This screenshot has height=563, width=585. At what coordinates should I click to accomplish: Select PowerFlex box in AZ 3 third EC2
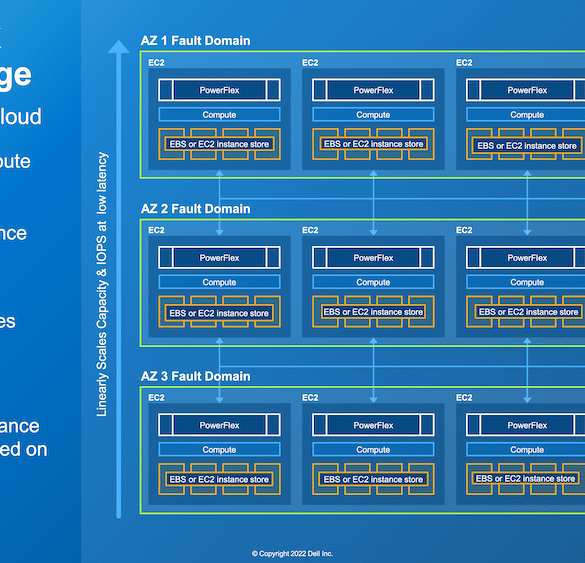[526, 425]
